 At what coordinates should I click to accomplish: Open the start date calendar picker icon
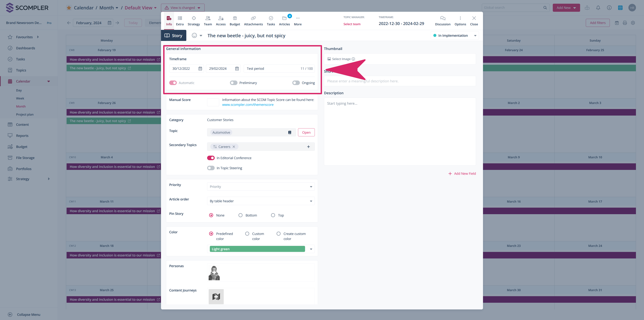(x=200, y=68)
